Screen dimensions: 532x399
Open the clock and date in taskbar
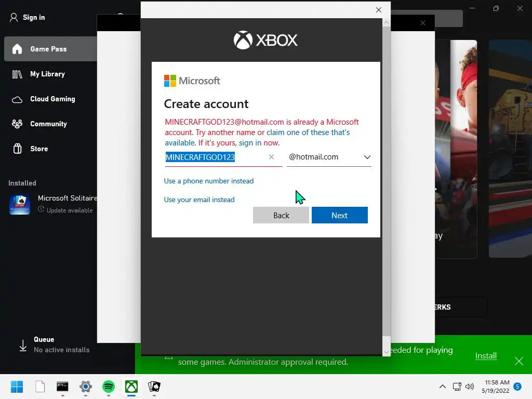coord(495,387)
